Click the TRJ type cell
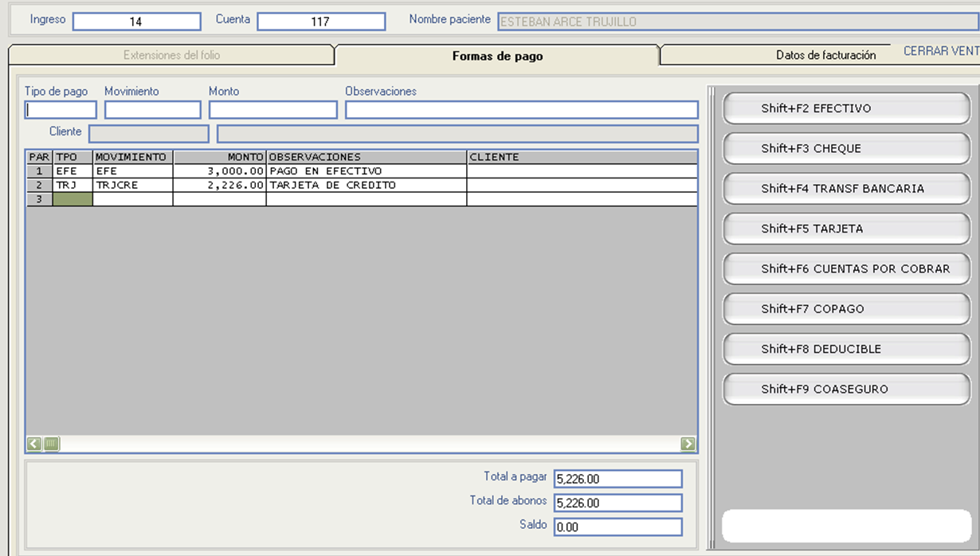Image resolution: width=980 pixels, height=556 pixels. click(73, 185)
